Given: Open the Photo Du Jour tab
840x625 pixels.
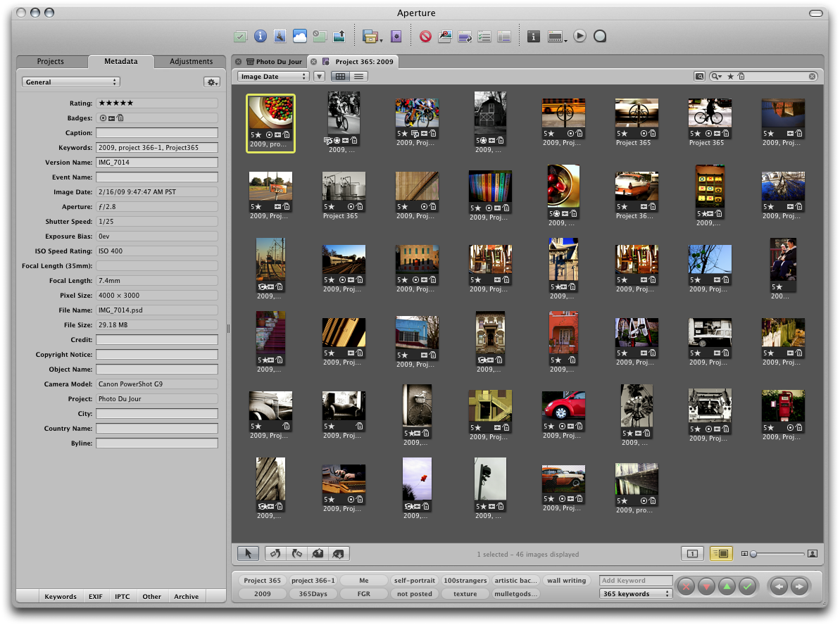Looking at the screenshot, I should tap(277, 62).
